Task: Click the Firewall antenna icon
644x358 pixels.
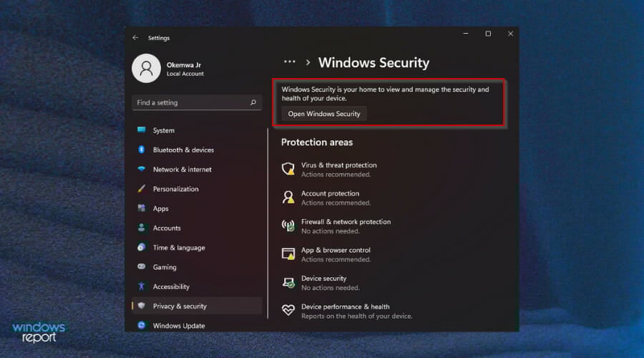Action: point(288,226)
